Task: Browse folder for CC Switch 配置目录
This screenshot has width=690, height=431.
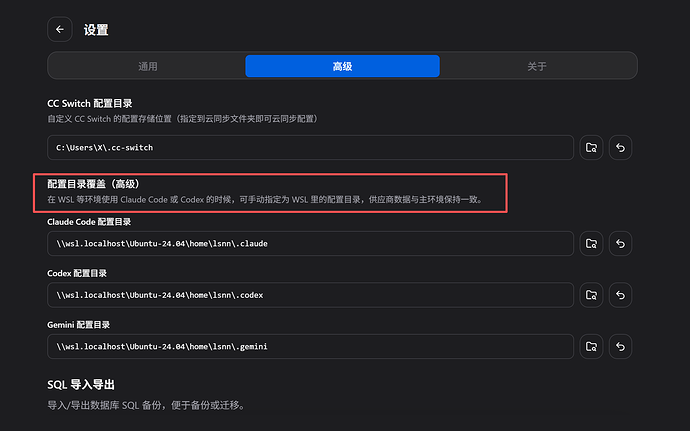Action: 591,147
